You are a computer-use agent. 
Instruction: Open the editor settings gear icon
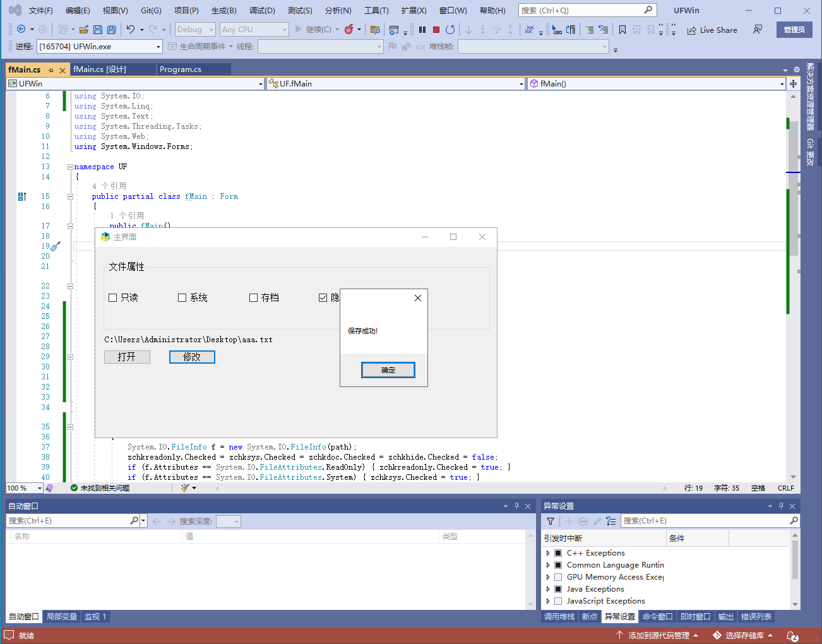click(x=796, y=69)
